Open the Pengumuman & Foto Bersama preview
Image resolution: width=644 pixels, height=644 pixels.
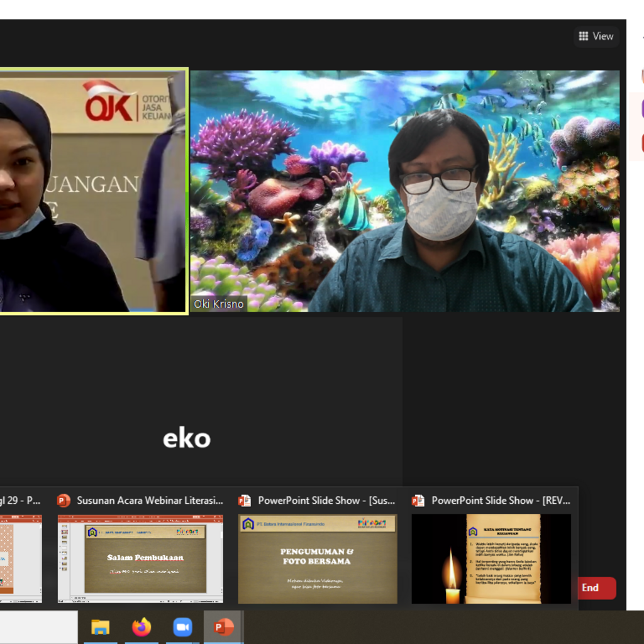pyautogui.click(x=318, y=558)
